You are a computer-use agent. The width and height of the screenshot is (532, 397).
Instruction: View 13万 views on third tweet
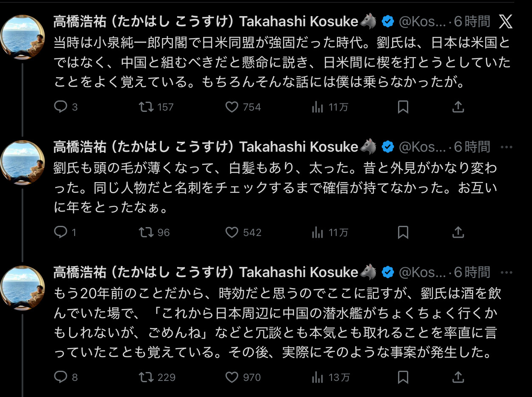331,377
